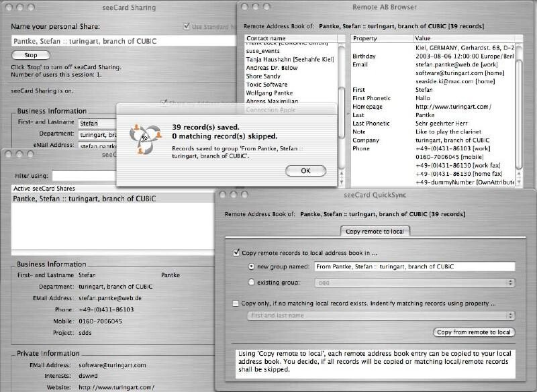Click the Property column header
The image size is (537, 392).
coord(382,38)
